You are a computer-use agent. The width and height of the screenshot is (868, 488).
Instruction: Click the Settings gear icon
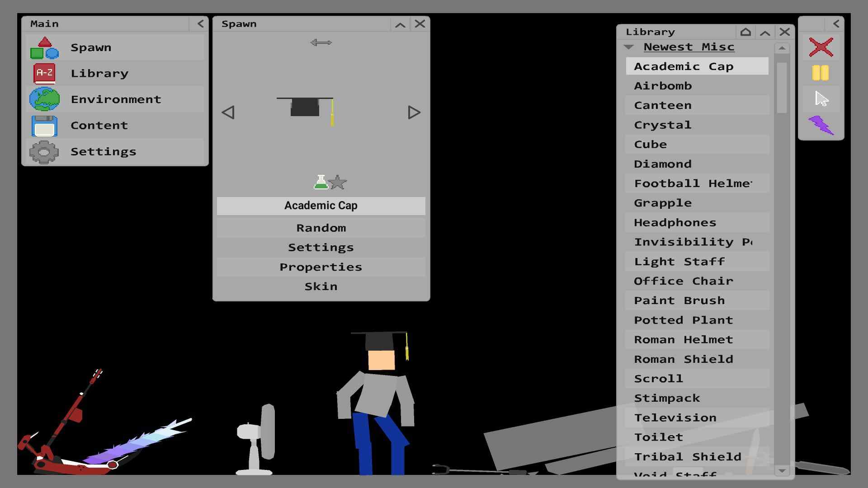pos(45,151)
